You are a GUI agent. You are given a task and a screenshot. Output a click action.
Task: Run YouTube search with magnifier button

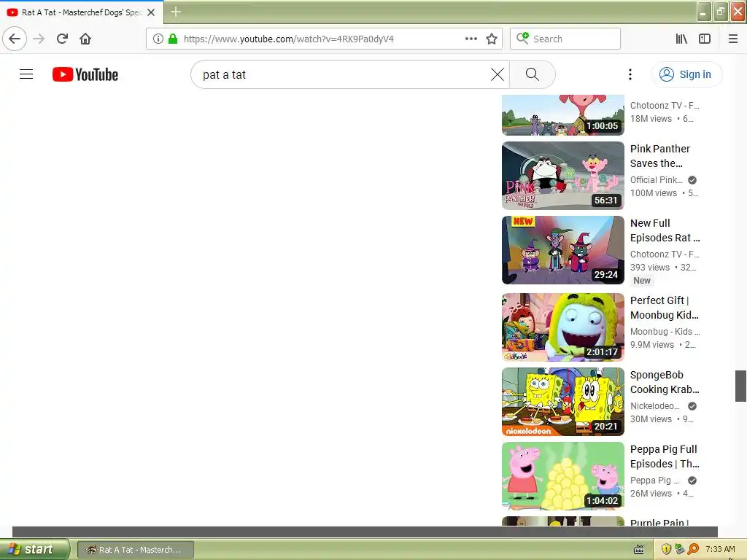(532, 74)
